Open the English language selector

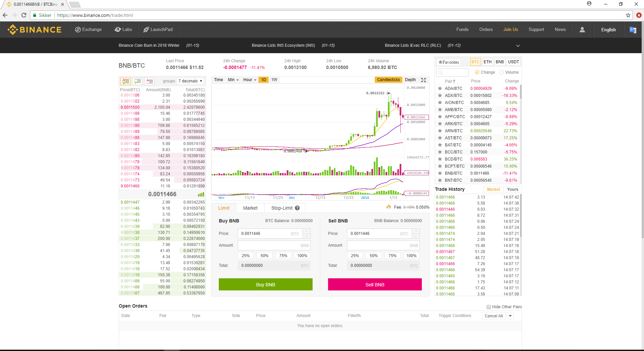point(608,30)
